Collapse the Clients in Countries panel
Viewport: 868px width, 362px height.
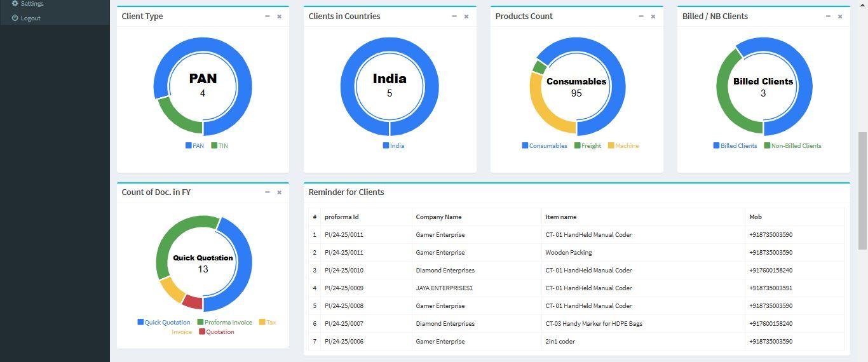click(454, 17)
